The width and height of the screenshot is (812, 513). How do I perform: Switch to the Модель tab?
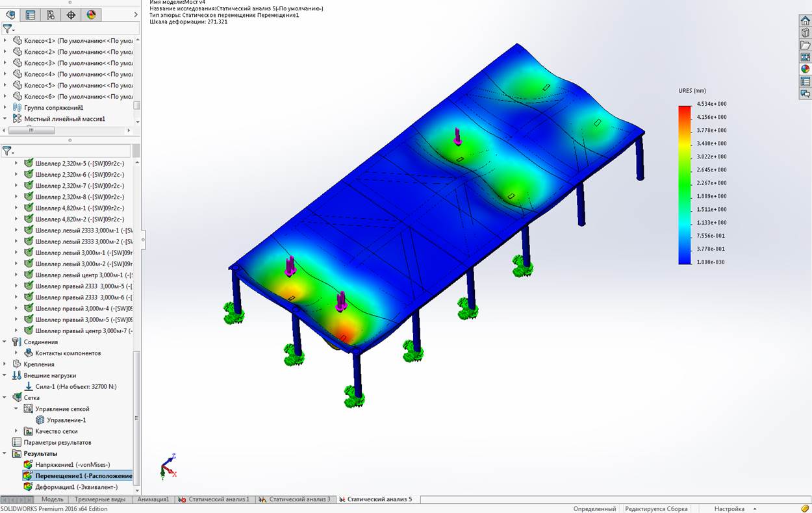53,499
